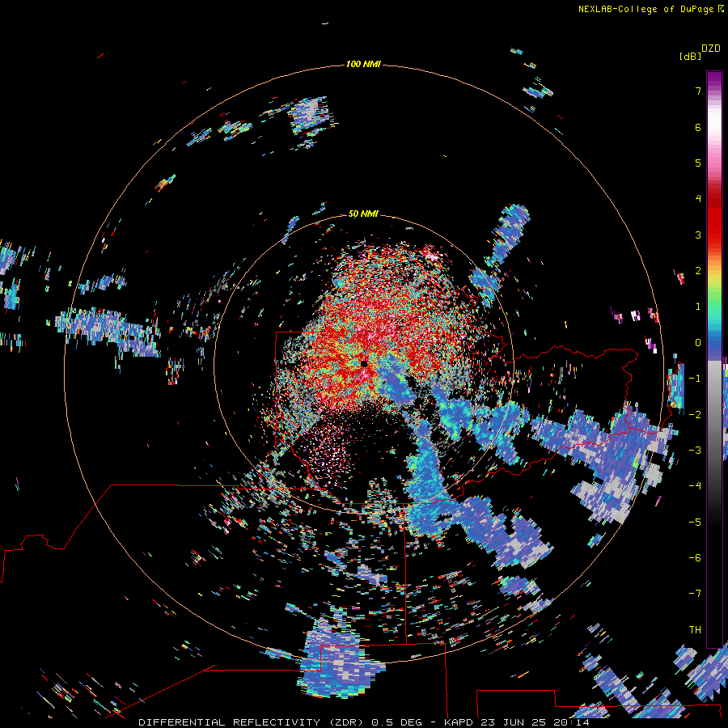Click the -4 value on color scale

pyautogui.click(x=695, y=485)
